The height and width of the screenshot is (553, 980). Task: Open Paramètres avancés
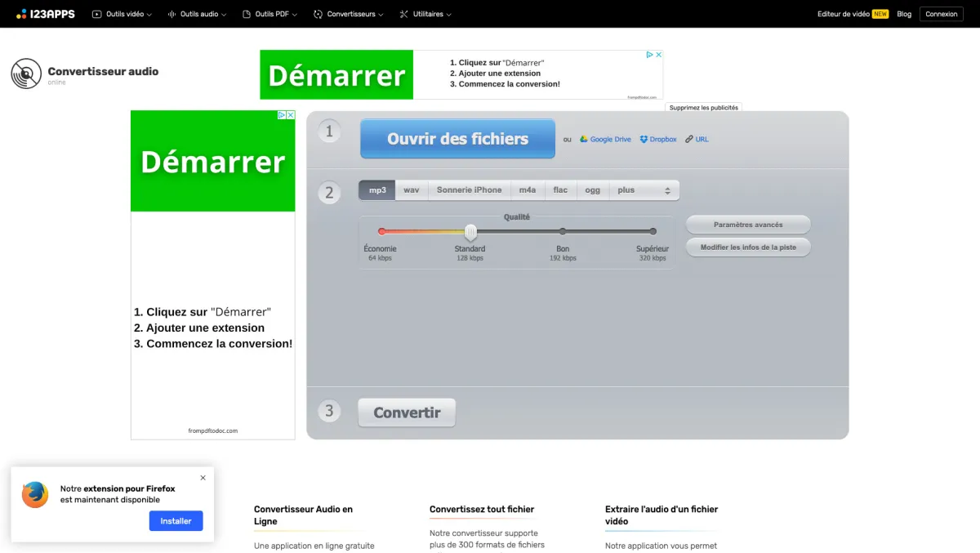[x=748, y=225]
